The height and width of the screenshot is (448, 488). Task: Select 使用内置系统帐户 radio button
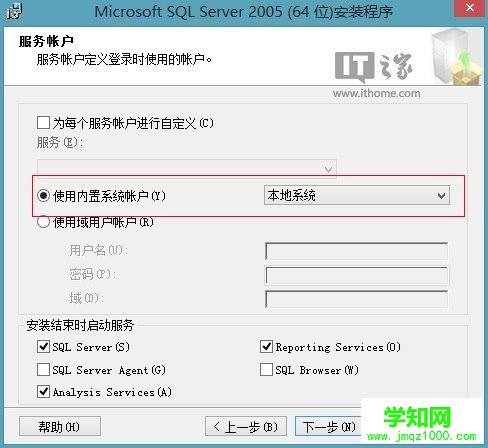point(43,196)
